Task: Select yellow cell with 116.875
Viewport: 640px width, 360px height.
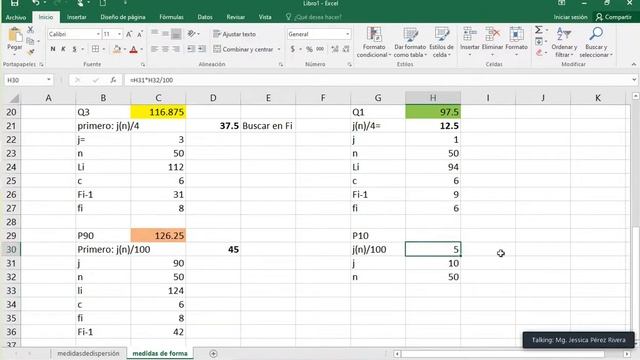Action: 158,112
